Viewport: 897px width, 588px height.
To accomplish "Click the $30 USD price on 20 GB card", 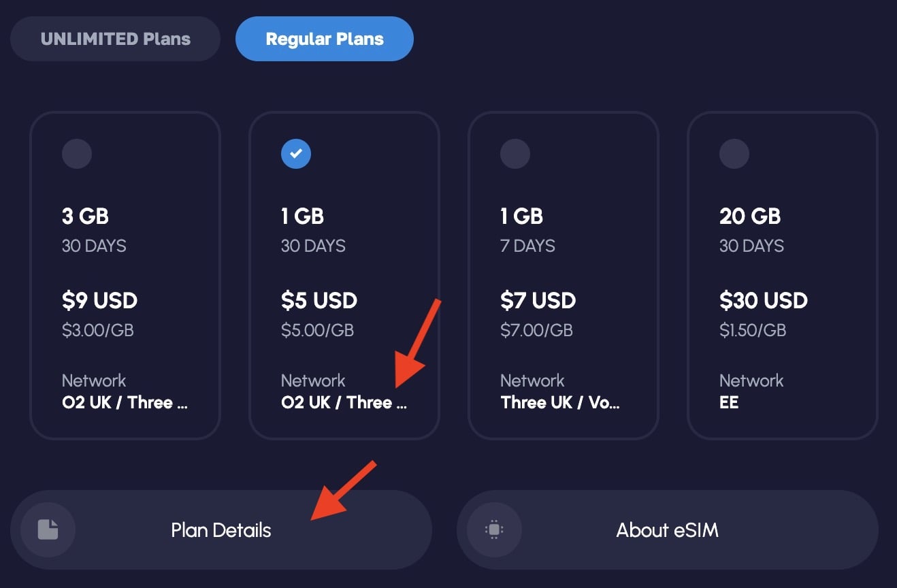I will coord(764,300).
